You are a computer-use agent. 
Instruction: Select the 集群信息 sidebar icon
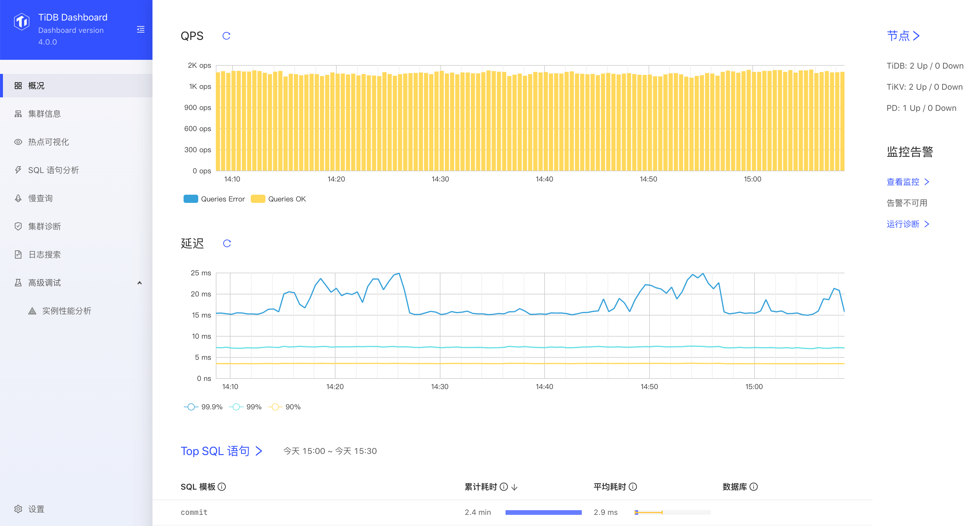pos(18,114)
